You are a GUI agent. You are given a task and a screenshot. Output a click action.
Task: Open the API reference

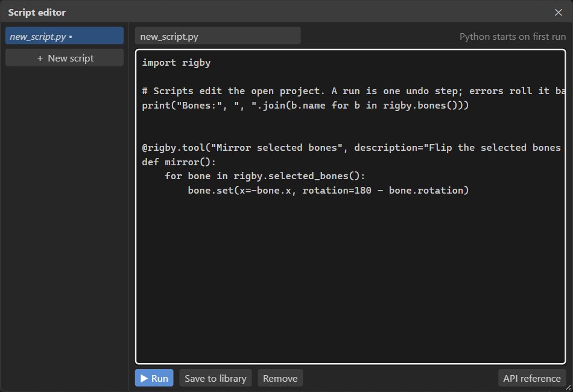[532, 378]
